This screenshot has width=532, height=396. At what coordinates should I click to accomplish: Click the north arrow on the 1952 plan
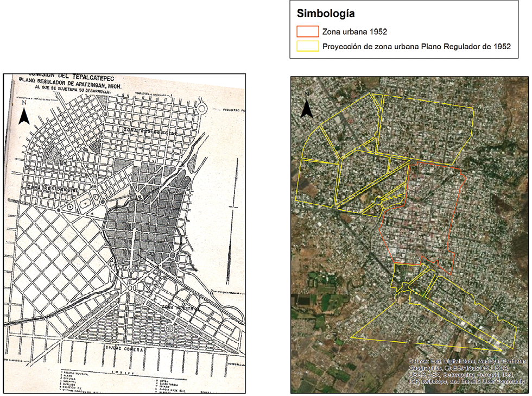24,115
